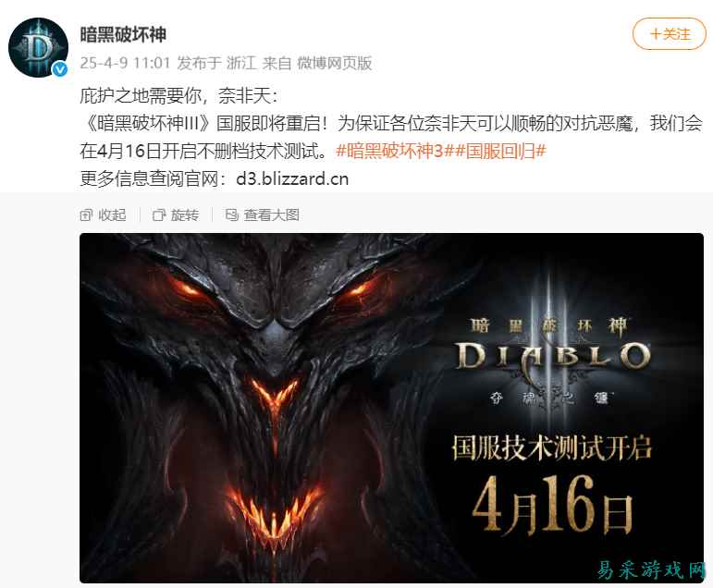This screenshot has height=588, width=713.
Task: Click the 发布于 浙江 location text
Action: (x=217, y=63)
